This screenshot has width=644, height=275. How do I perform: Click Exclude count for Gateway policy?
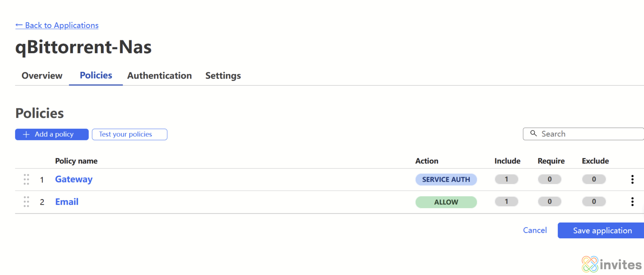pos(594,179)
